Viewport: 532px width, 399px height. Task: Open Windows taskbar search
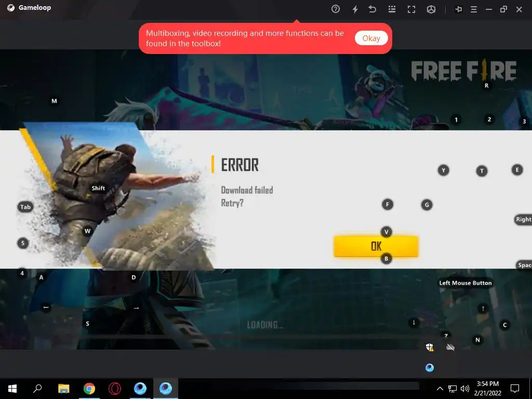coord(37,389)
